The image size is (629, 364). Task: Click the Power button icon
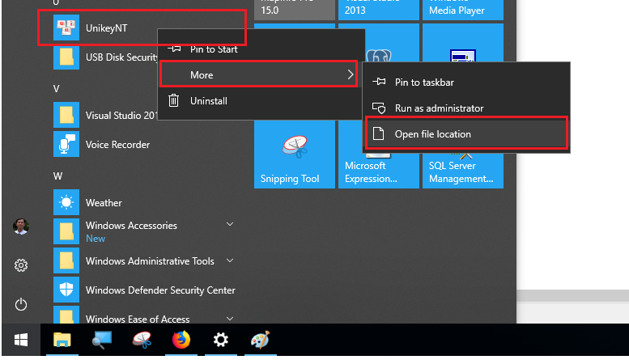click(x=21, y=305)
